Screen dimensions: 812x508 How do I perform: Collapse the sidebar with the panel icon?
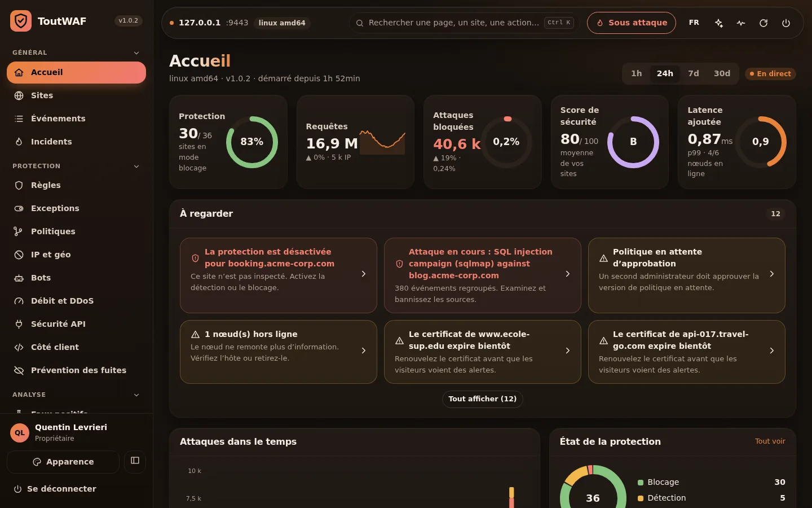pyautogui.click(x=135, y=461)
